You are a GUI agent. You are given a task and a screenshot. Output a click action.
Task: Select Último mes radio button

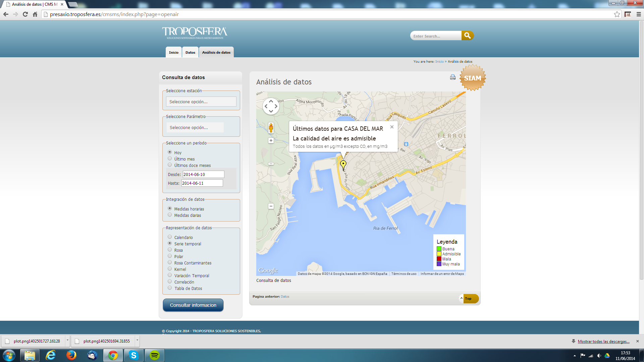coord(170,159)
